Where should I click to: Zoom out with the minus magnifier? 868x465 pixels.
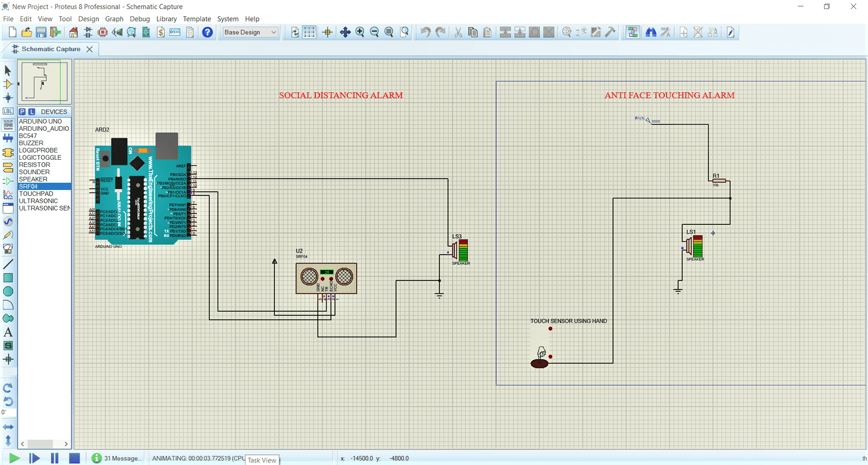374,33
